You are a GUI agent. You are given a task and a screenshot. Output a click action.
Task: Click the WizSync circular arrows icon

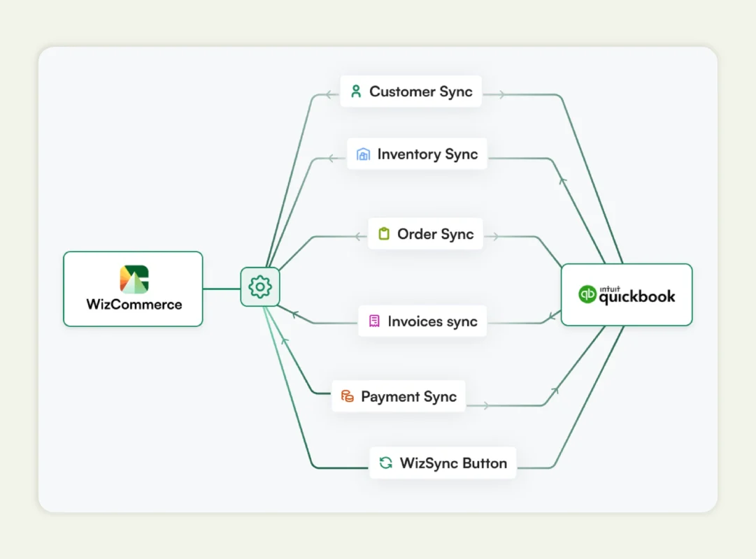click(x=385, y=463)
